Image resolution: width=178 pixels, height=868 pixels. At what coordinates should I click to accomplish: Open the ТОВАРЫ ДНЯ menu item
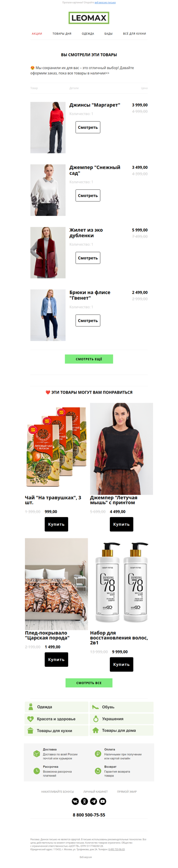(x=62, y=34)
